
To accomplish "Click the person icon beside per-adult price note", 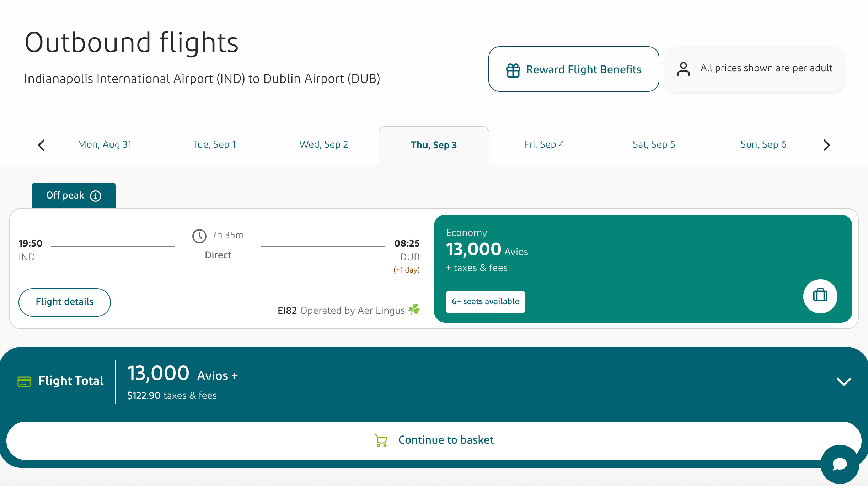I will click(x=683, y=69).
